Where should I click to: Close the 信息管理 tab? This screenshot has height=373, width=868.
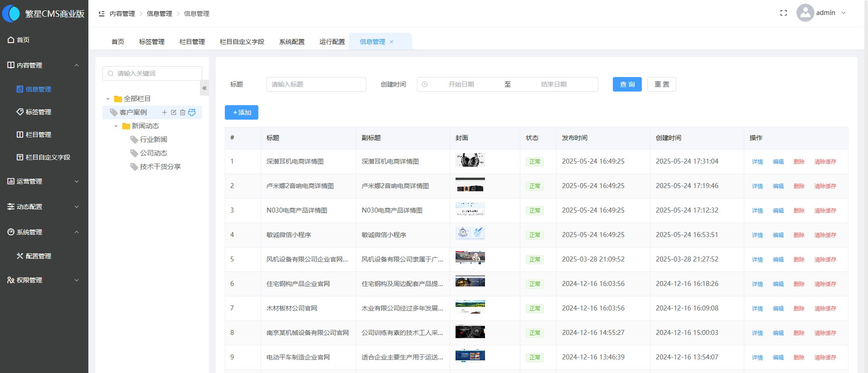tap(392, 42)
